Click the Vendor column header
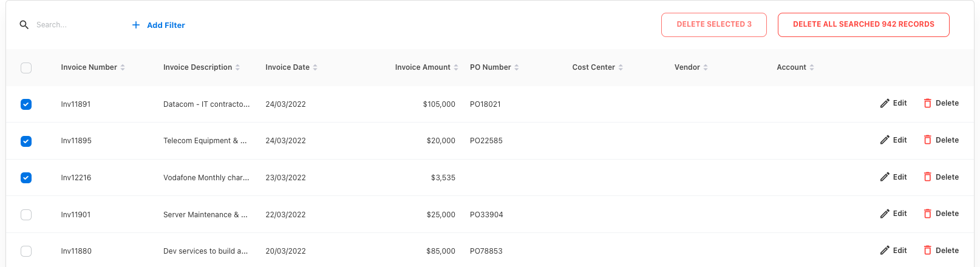The image size is (980, 267). (x=687, y=67)
